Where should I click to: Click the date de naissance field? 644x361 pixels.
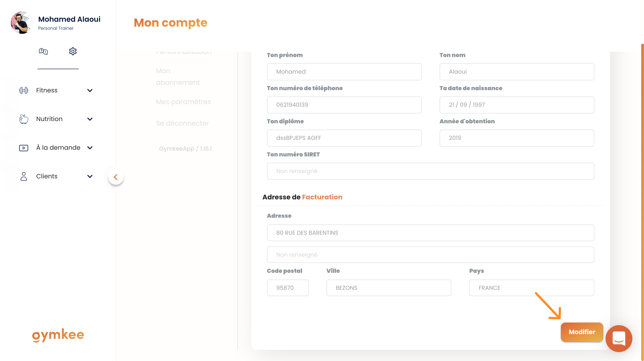click(x=517, y=105)
